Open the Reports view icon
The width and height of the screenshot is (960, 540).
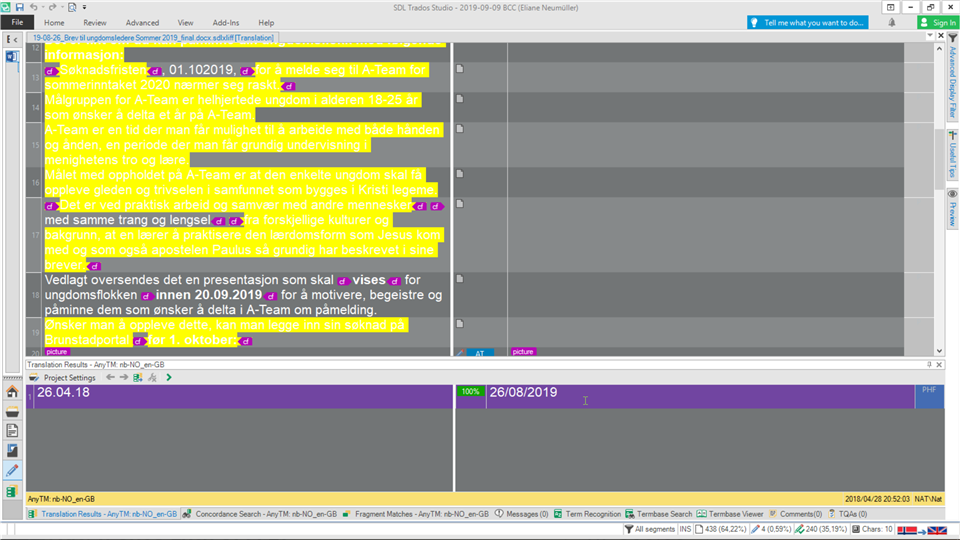[x=12, y=451]
